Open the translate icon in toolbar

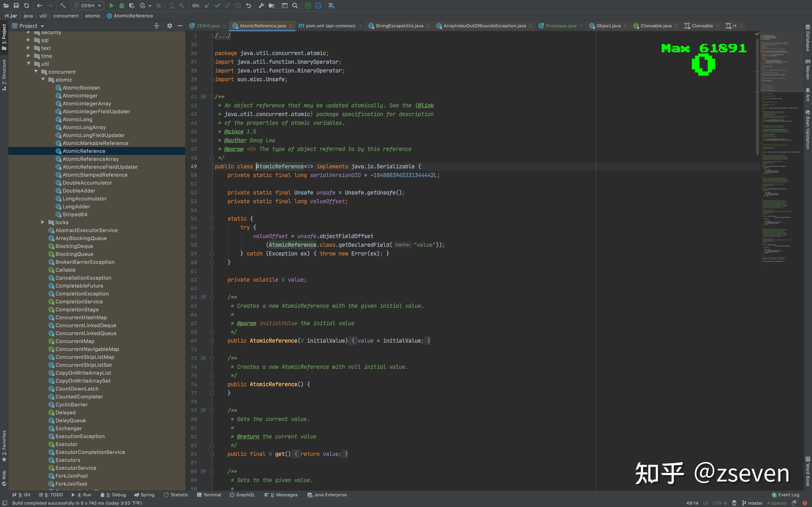click(x=331, y=5)
